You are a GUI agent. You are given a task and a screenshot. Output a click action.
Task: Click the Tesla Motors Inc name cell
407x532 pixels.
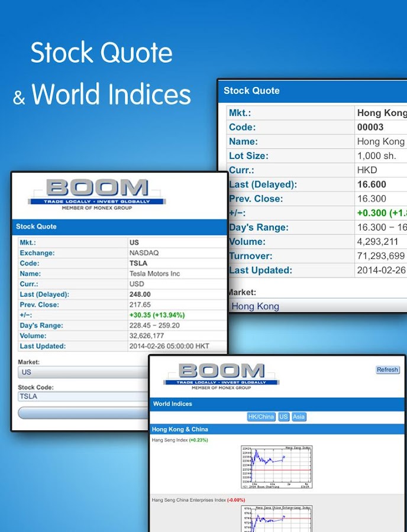tap(154, 274)
